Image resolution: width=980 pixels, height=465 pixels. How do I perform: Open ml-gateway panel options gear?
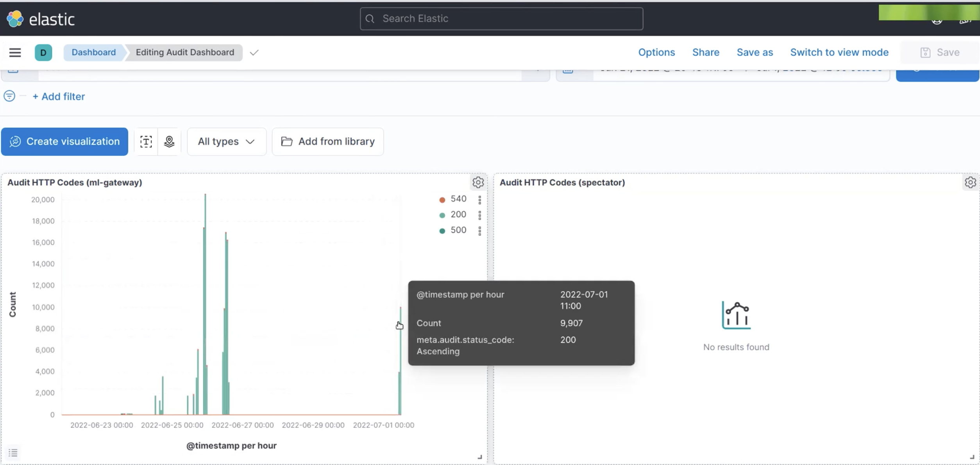pos(478,182)
